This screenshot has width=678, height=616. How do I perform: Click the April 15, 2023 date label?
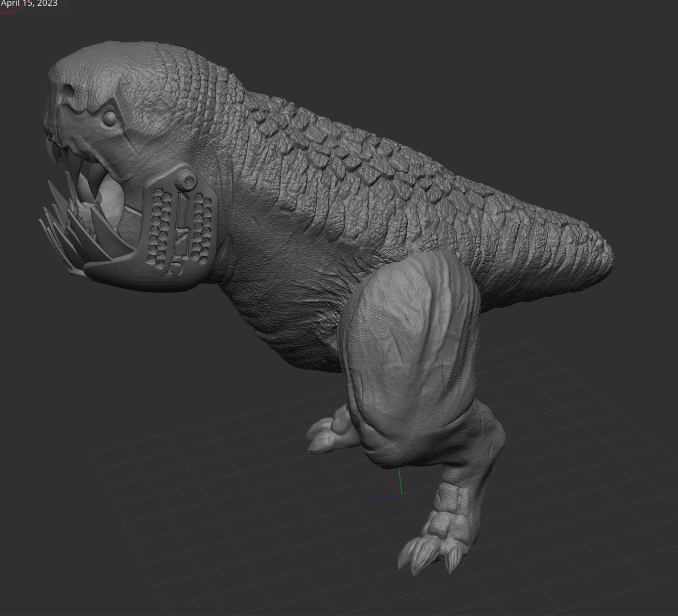tap(29, 4)
